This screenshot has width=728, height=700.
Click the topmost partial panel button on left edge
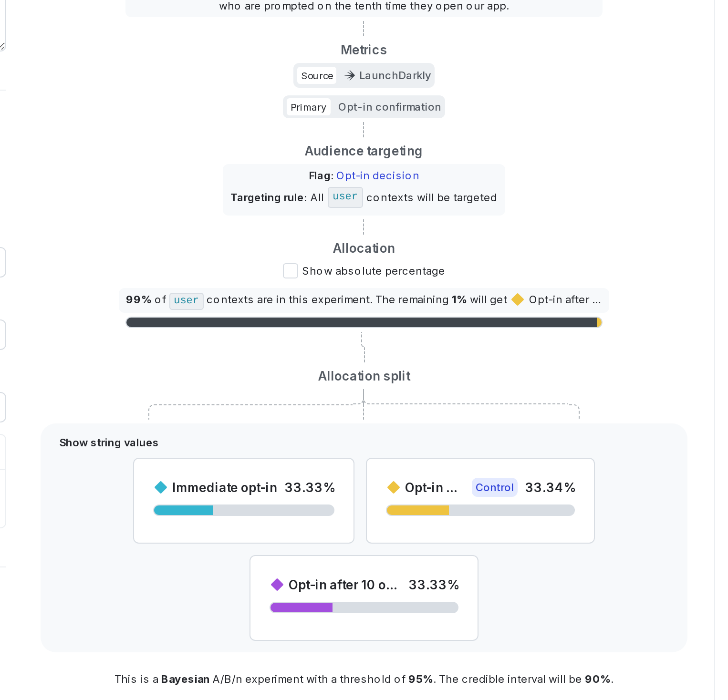2,262
